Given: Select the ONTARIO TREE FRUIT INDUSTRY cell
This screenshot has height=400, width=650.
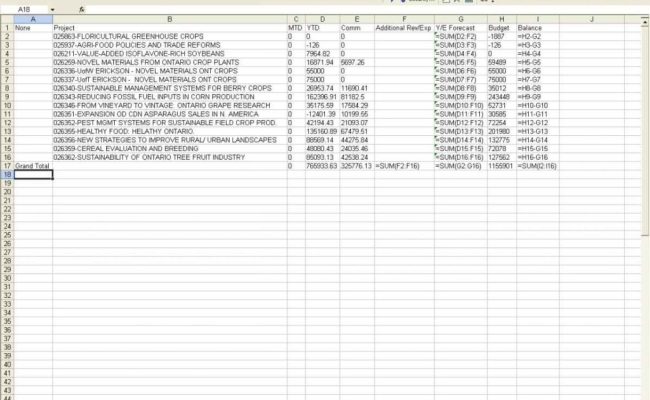Looking at the screenshot, I should point(170,157).
